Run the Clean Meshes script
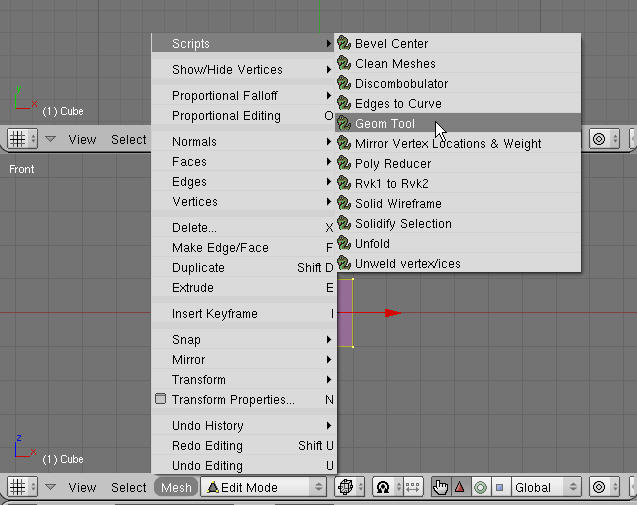The image size is (637, 505). [458, 63]
